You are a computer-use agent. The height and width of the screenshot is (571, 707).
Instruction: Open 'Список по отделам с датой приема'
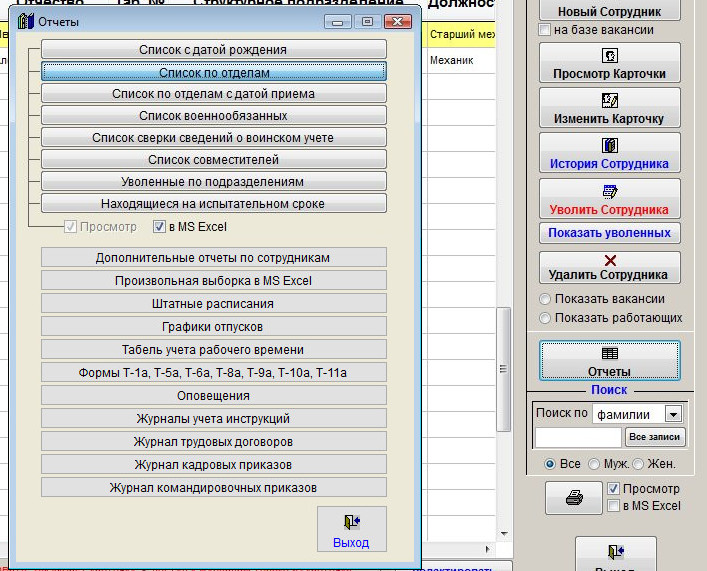click(x=214, y=93)
